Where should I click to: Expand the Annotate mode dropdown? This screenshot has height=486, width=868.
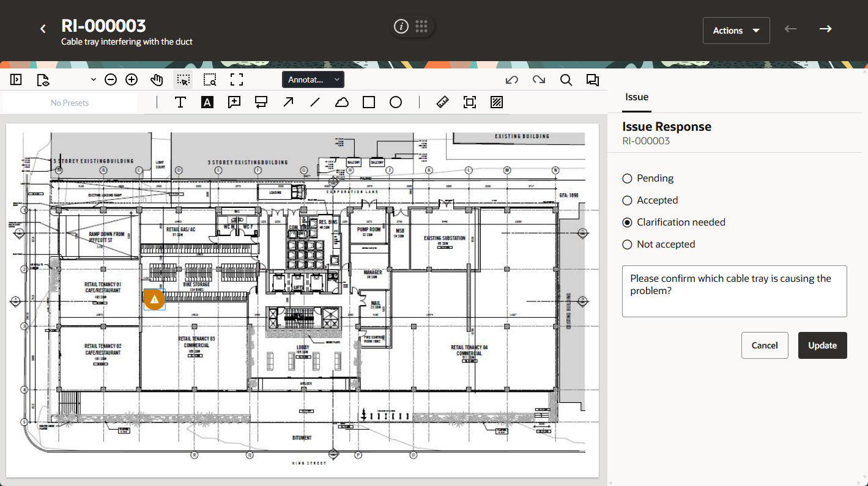coord(313,79)
